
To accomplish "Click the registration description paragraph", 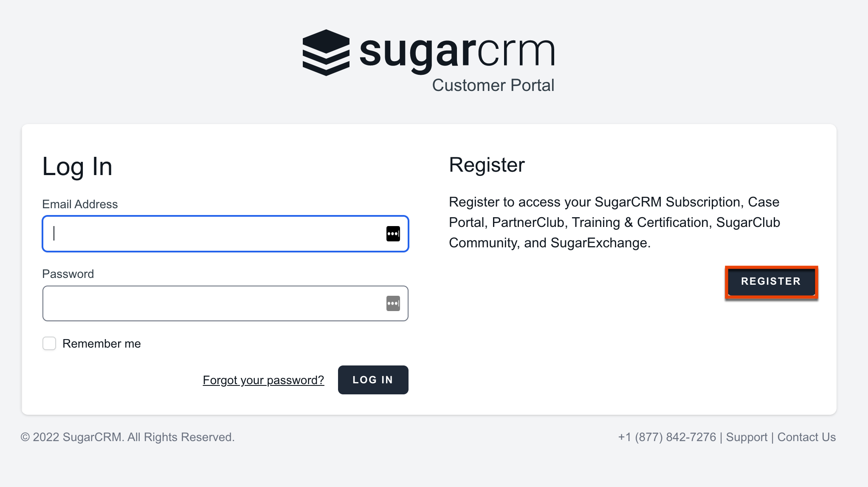I will click(614, 222).
